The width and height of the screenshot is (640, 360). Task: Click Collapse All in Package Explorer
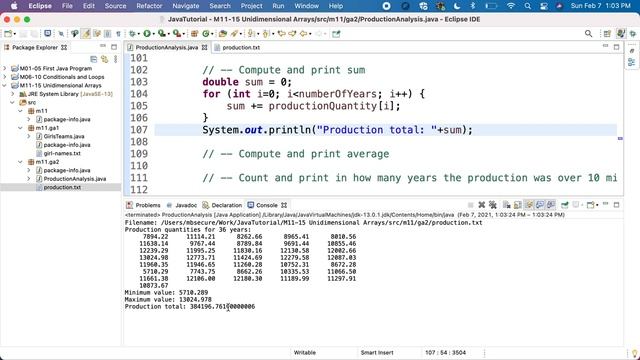(x=93, y=60)
